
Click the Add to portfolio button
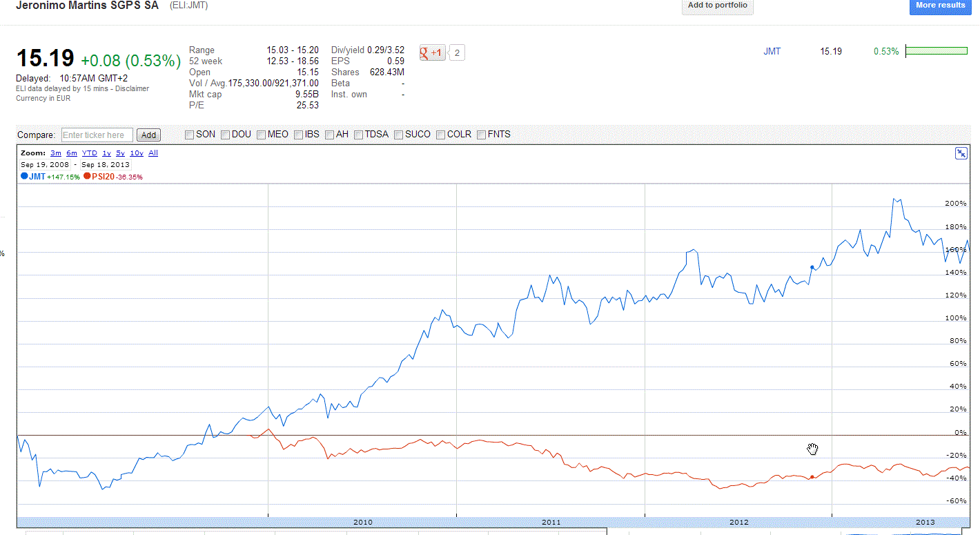point(718,6)
